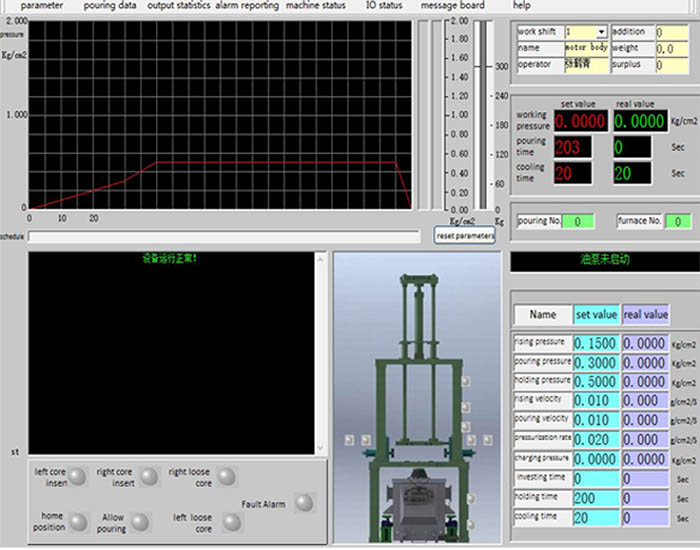Click the name field showing motor body
The height and width of the screenshot is (550, 700).
586,48
